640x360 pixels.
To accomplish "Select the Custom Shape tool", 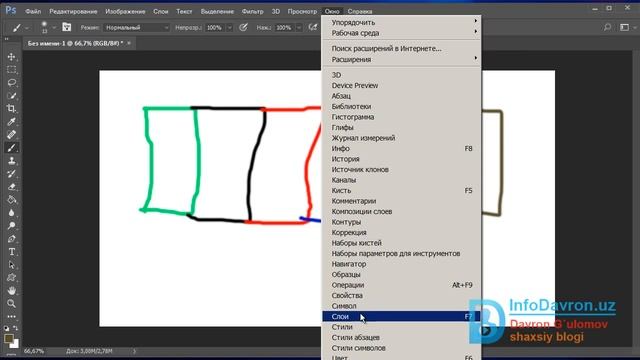I will [x=11, y=278].
